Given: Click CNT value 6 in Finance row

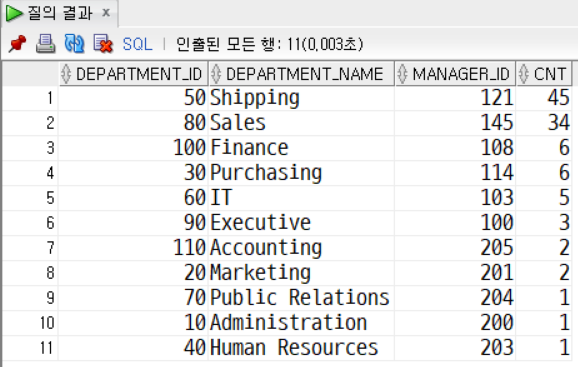Looking at the screenshot, I should click(x=544, y=148).
